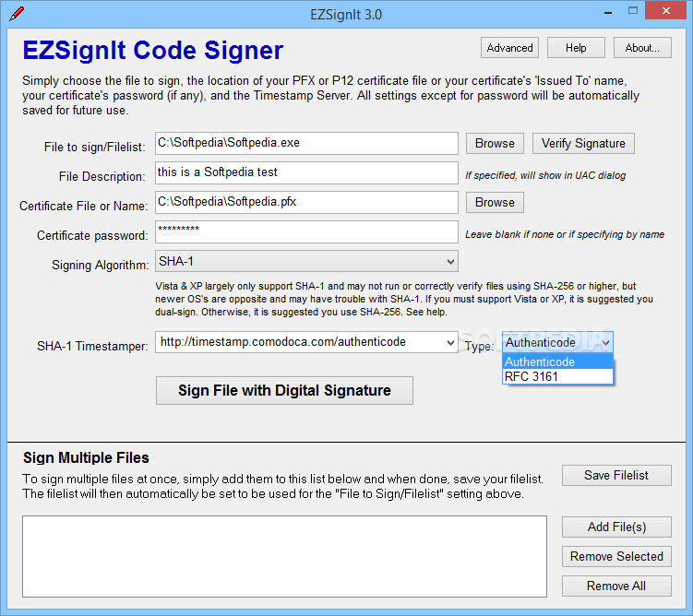Image resolution: width=693 pixels, height=616 pixels.
Task: Focus the Certificate File or Name field
Action: click(x=306, y=202)
